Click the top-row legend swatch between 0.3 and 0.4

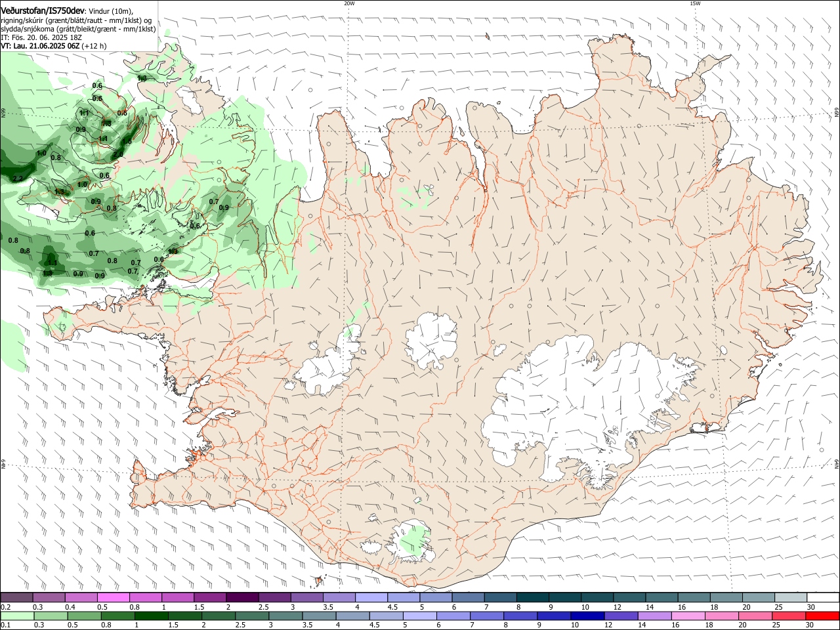(49, 597)
